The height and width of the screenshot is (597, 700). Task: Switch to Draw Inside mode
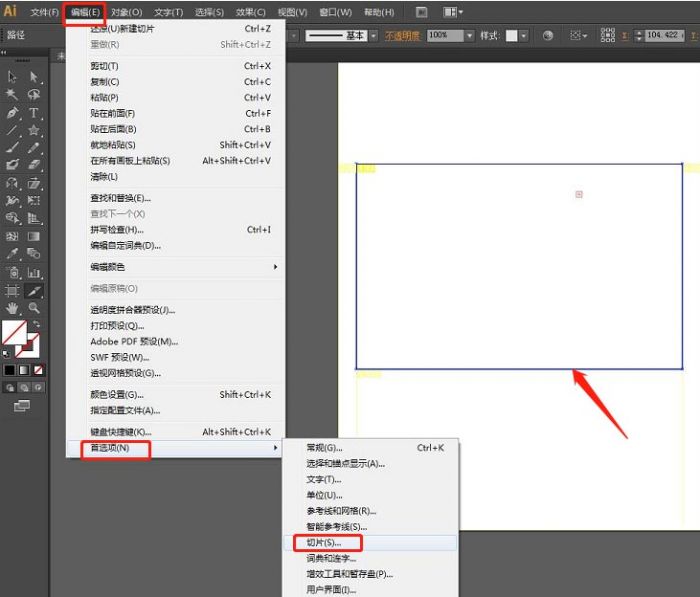[x=38, y=388]
